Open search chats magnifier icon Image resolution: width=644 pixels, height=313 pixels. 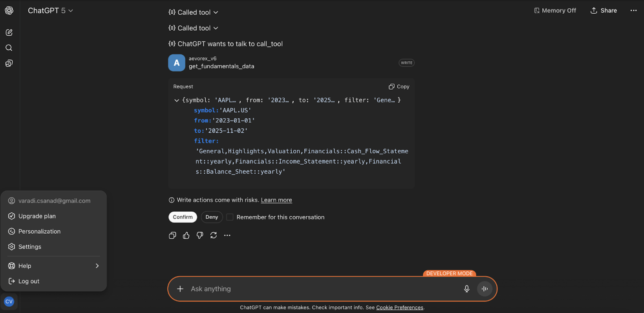(9, 48)
